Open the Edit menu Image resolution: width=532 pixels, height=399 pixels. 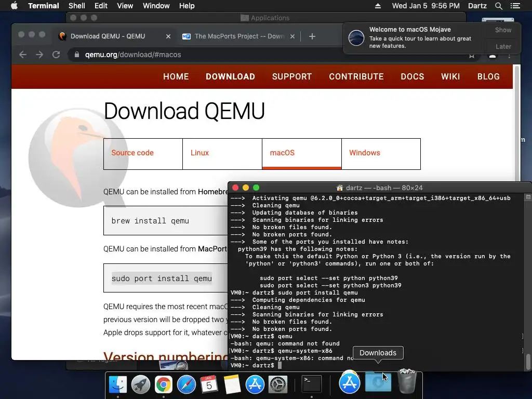101,6
